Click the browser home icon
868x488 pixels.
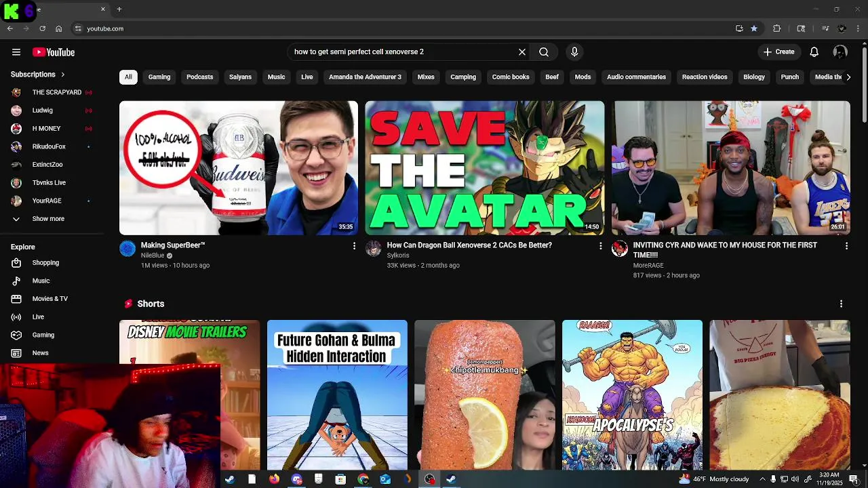click(x=59, y=28)
